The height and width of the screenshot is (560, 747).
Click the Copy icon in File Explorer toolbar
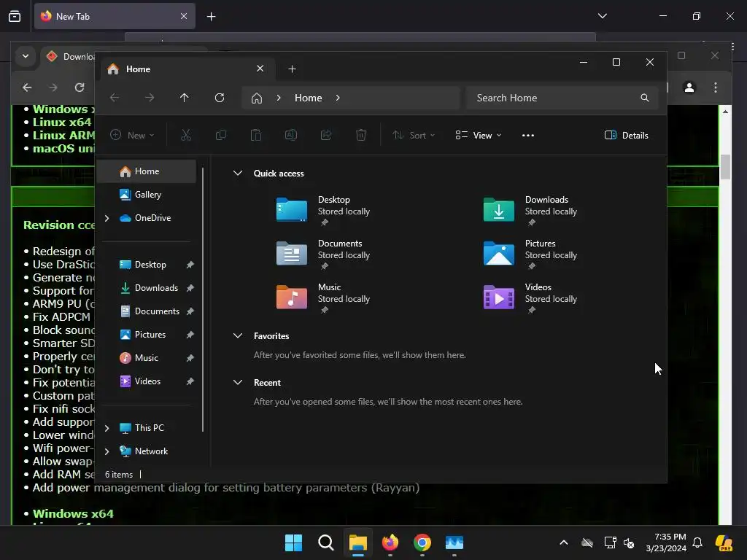[221, 135]
